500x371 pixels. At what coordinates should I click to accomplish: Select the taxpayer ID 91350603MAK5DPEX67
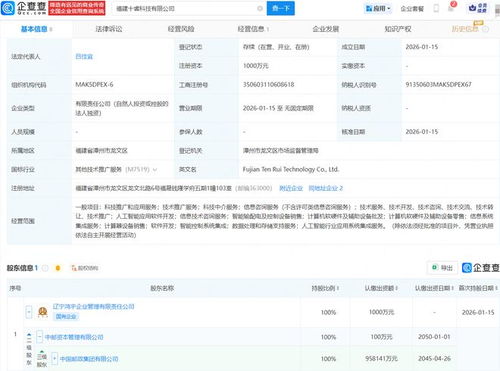coord(438,85)
